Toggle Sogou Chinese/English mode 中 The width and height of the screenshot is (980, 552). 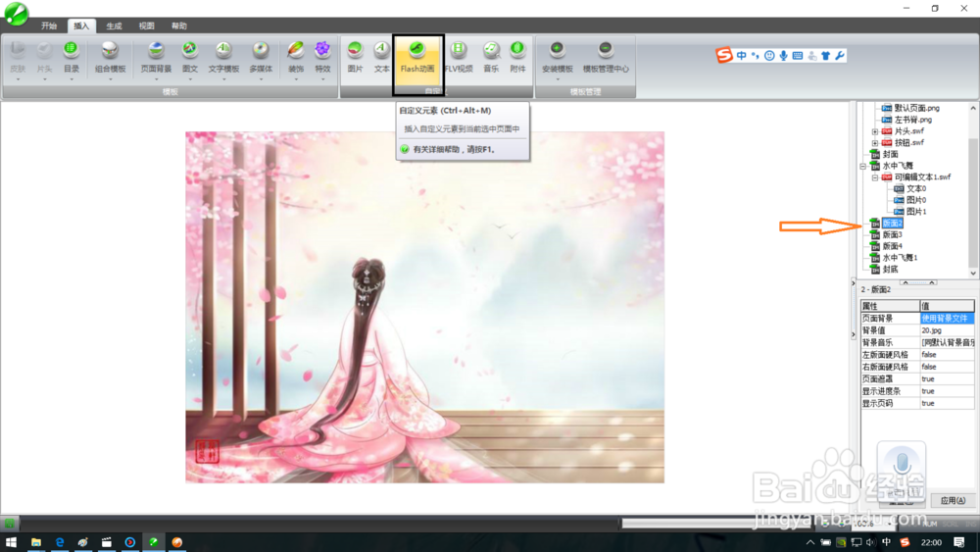741,56
